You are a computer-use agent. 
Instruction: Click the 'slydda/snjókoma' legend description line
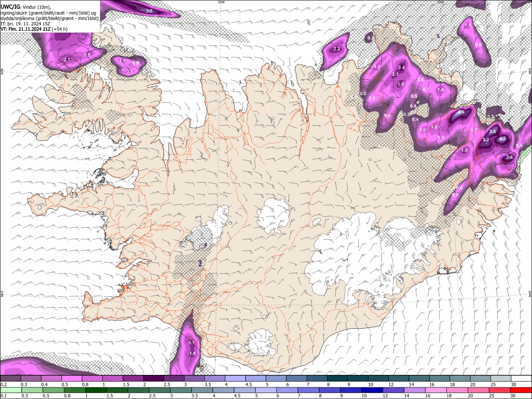point(49,18)
